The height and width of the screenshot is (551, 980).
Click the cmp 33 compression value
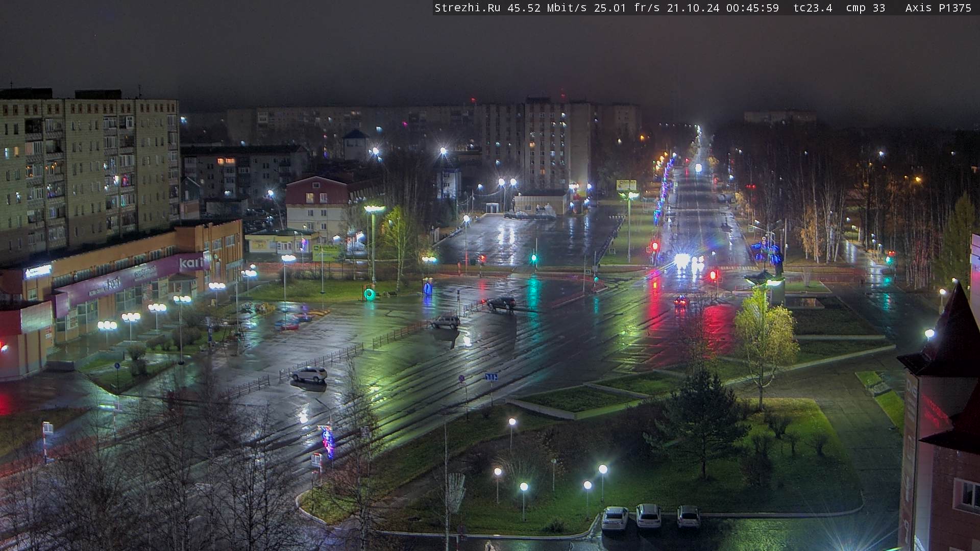click(x=866, y=8)
